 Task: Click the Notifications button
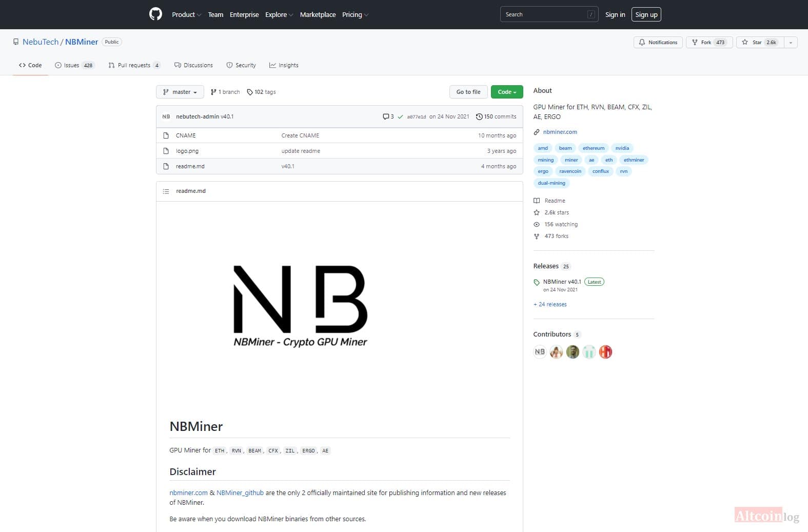(658, 43)
